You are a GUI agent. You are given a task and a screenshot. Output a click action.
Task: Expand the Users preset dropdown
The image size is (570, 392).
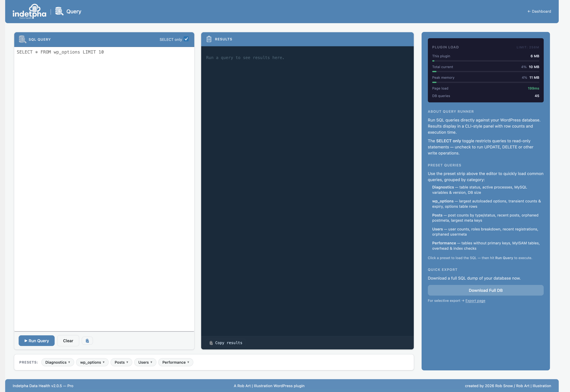(145, 362)
